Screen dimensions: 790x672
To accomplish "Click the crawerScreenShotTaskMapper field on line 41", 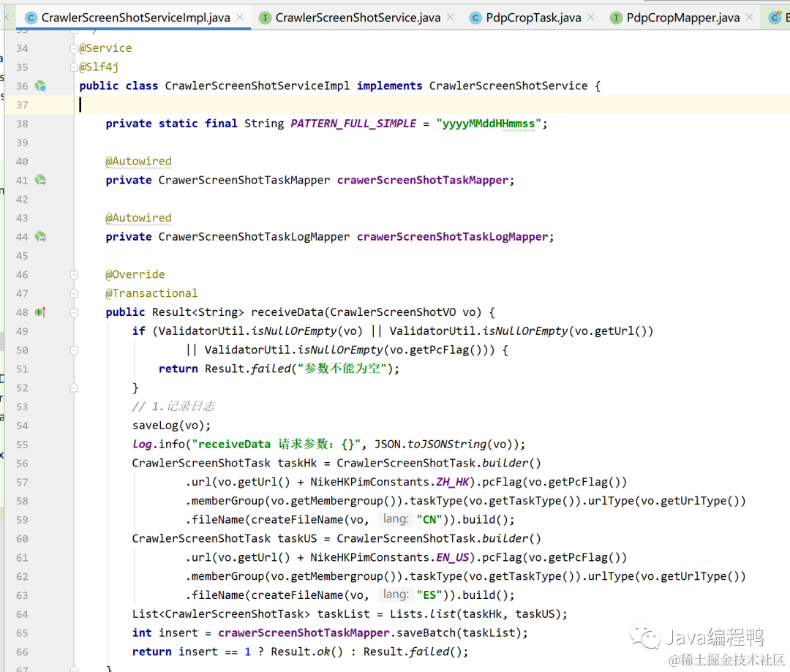I will 423,181.
